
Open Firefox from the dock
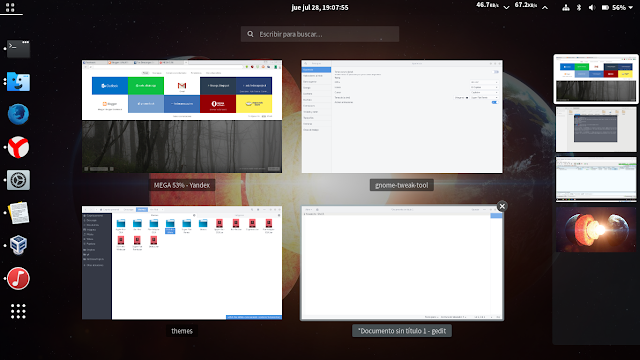tap(18, 114)
